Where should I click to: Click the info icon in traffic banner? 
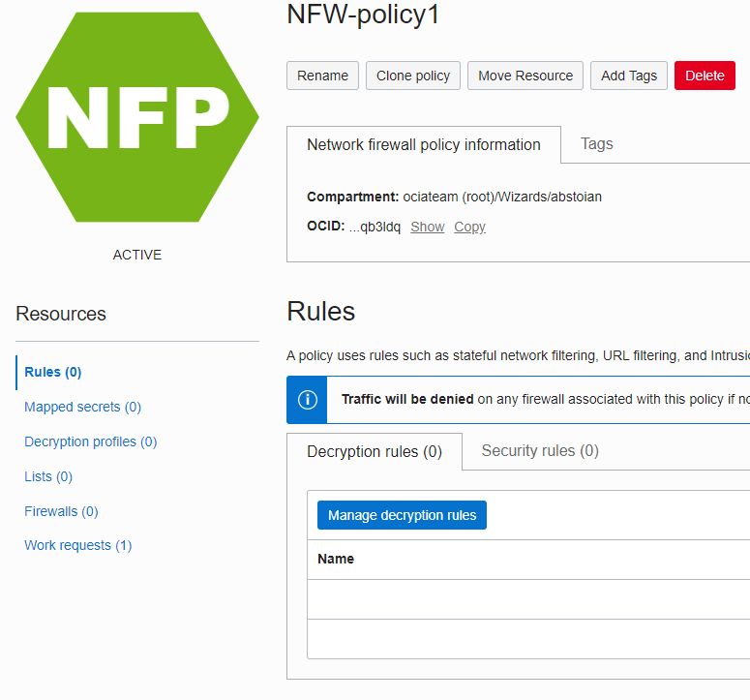tap(307, 400)
